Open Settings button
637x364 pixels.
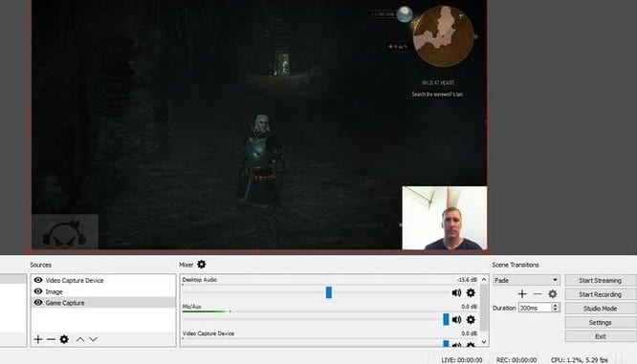[600, 322]
